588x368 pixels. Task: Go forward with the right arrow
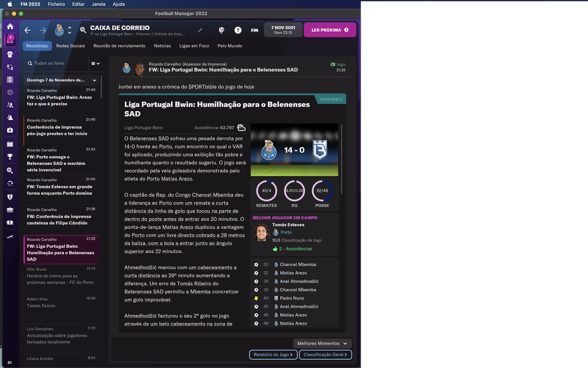(x=43, y=30)
